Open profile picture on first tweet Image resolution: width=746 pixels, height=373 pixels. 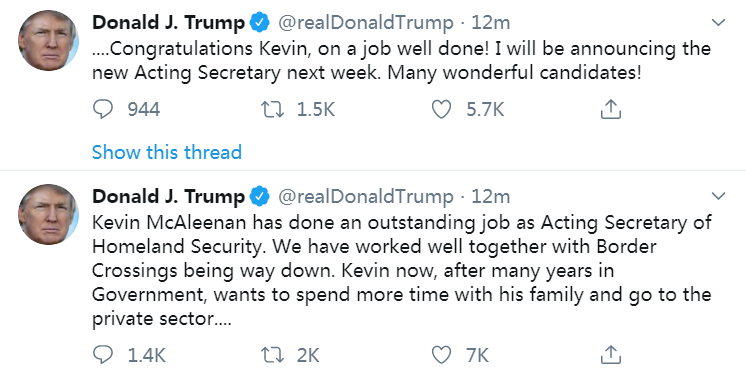[x=49, y=41]
